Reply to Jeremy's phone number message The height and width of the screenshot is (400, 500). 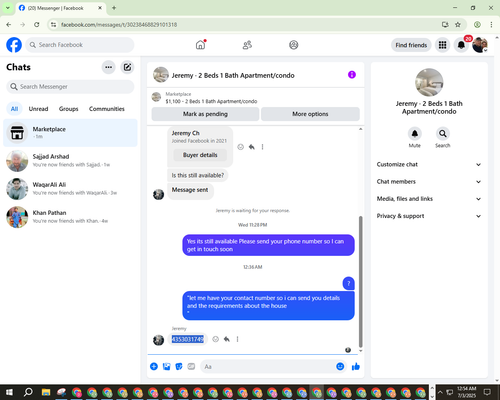(227, 339)
